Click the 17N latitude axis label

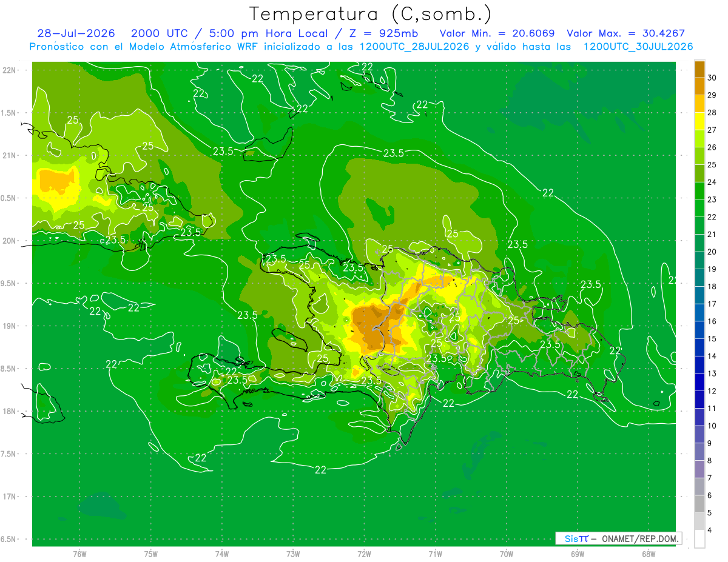coord(9,497)
